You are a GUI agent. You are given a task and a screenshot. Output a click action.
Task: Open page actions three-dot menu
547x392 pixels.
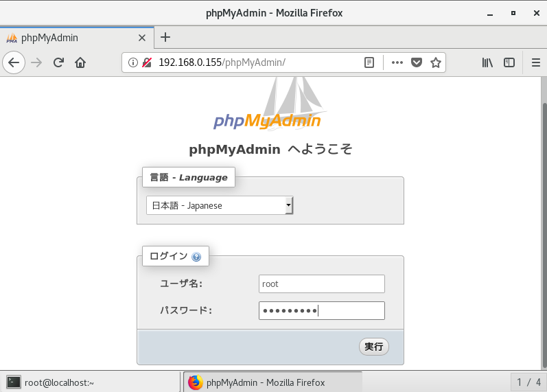coord(397,62)
